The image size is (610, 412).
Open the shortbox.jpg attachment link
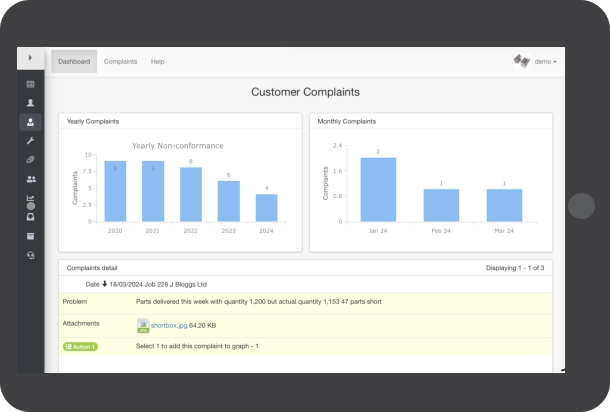click(x=167, y=324)
